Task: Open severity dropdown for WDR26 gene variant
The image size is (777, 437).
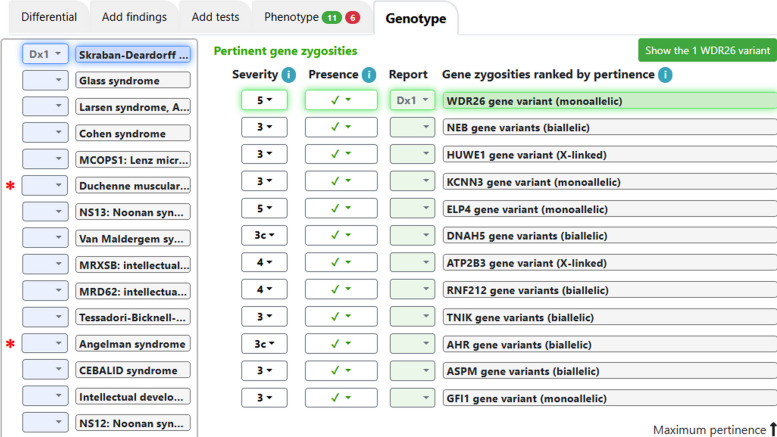Action: pos(264,100)
